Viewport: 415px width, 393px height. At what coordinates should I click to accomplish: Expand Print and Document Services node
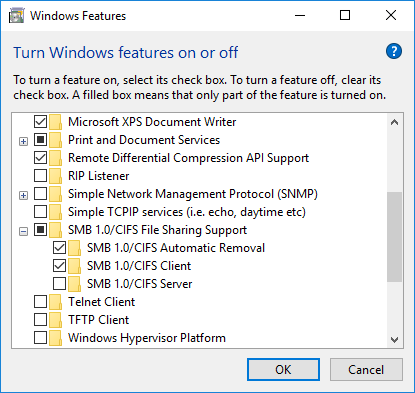[23, 142]
